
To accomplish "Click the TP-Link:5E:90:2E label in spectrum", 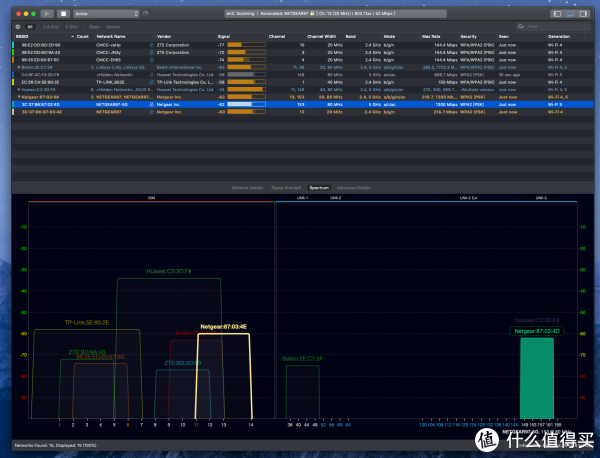I will click(87, 323).
